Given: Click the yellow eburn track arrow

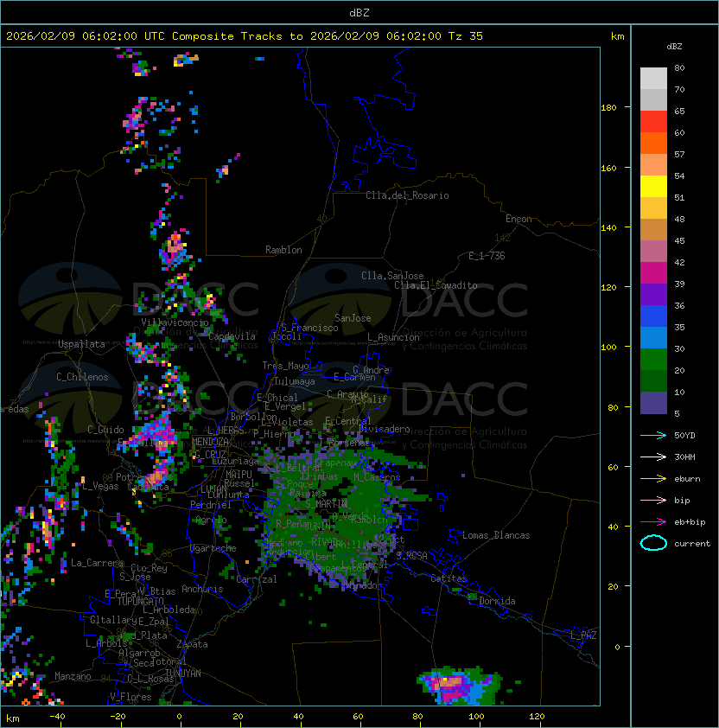Looking at the screenshot, I should [x=653, y=478].
